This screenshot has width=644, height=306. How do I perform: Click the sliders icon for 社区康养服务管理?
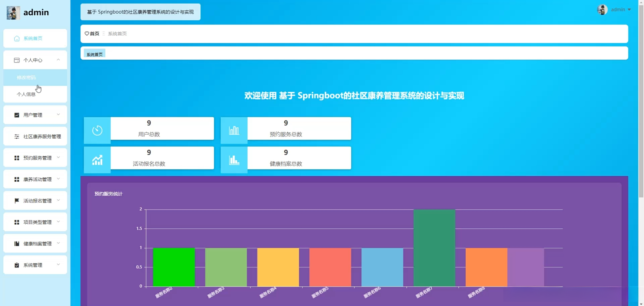click(x=17, y=136)
